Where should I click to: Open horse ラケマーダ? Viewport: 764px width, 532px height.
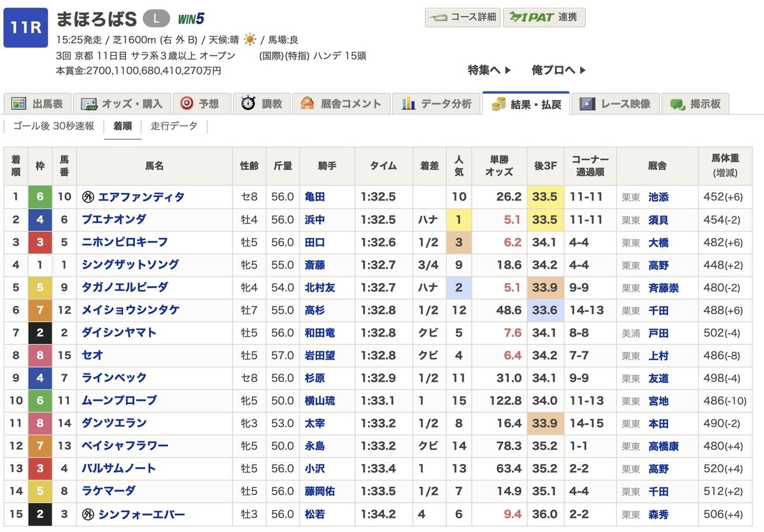pyautogui.click(x=108, y=491)
